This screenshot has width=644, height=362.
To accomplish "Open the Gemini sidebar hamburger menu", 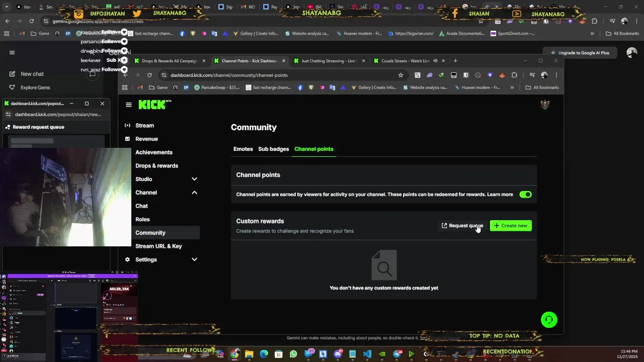I will click(x=12, y=52).
